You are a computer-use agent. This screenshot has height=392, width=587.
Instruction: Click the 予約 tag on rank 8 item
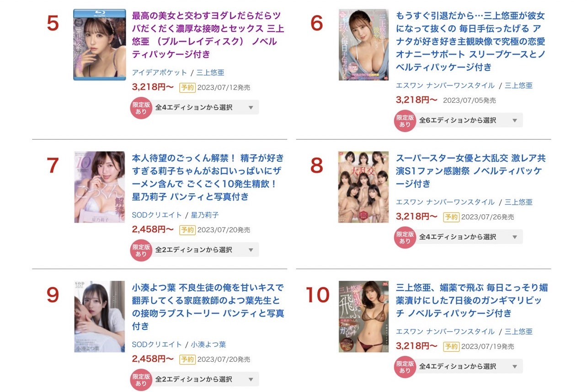tap(451, 217)
